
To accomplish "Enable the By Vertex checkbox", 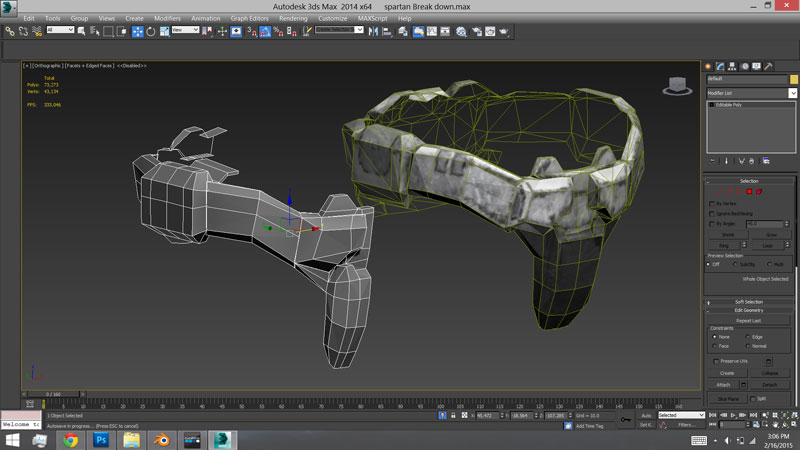I will 712,204.
